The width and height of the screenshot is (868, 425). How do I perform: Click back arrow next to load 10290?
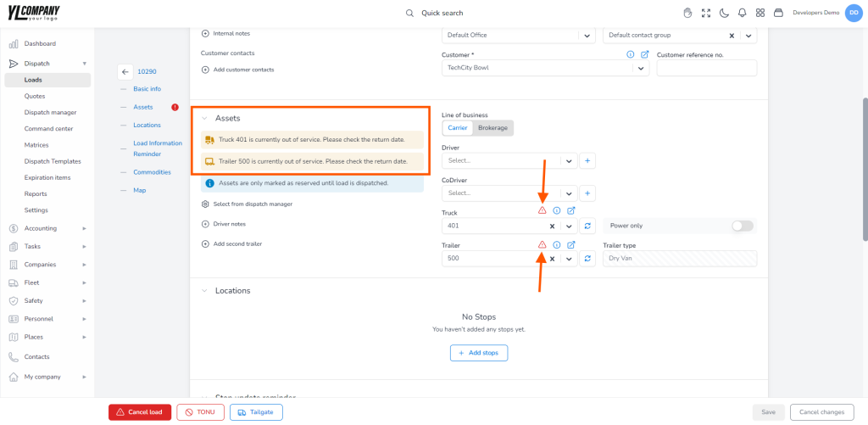point(125,72)
